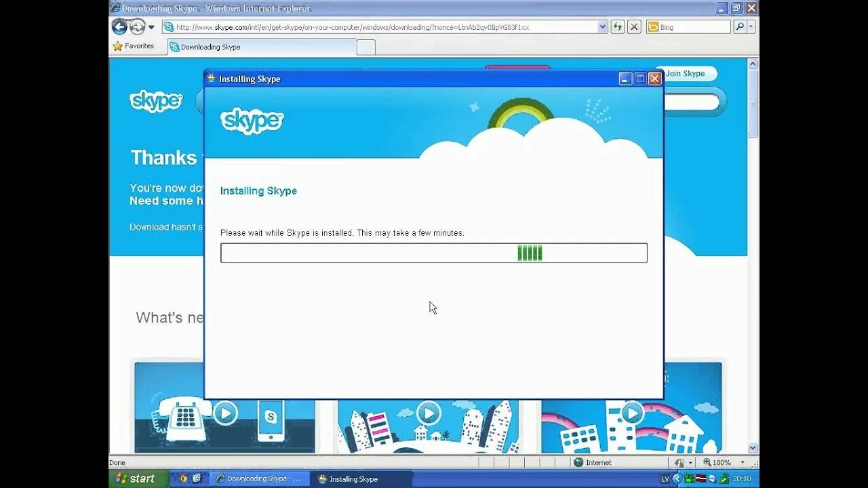The image size is (868, 488).
Task: Play the city buildings video thumbnail
Action: click(428, 412)
